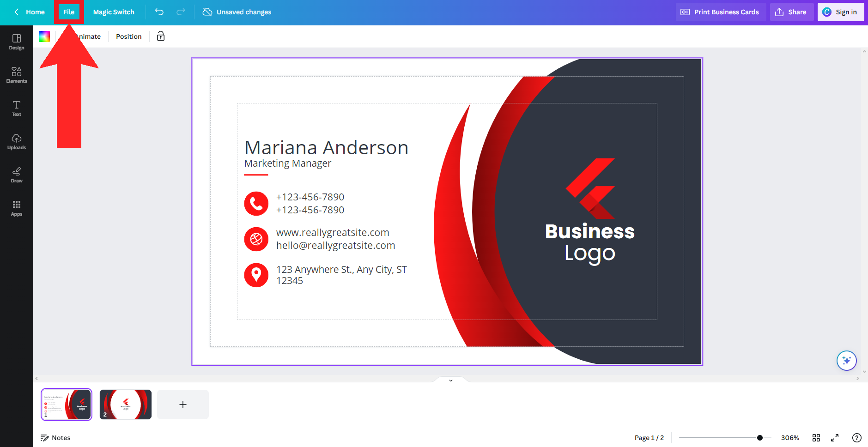
Task: Open the Notes panel
Action: pos(55,438)
